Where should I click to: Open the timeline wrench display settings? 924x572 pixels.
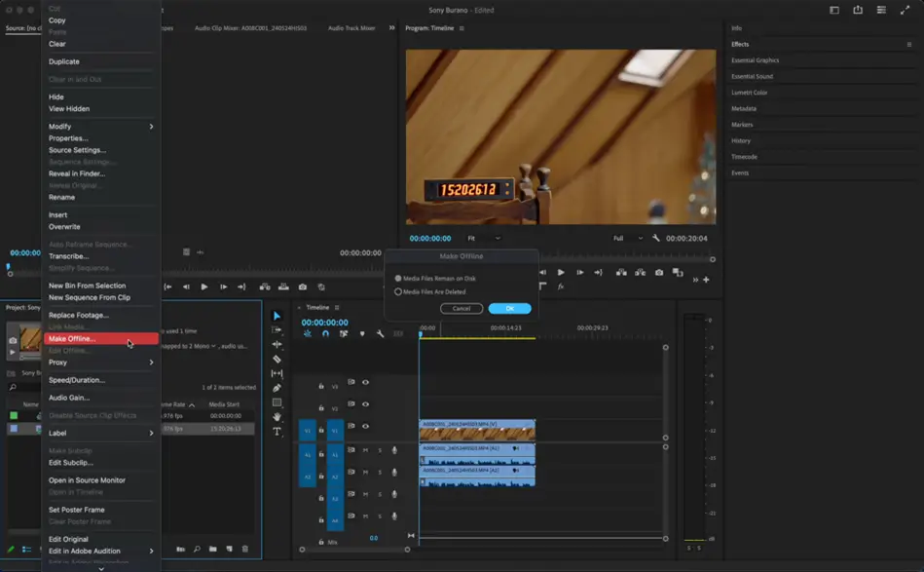tap(380, 334)
